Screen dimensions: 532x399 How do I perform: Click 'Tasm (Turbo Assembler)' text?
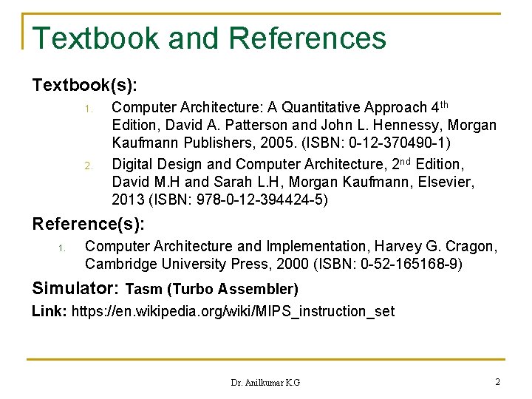(212, 289)
